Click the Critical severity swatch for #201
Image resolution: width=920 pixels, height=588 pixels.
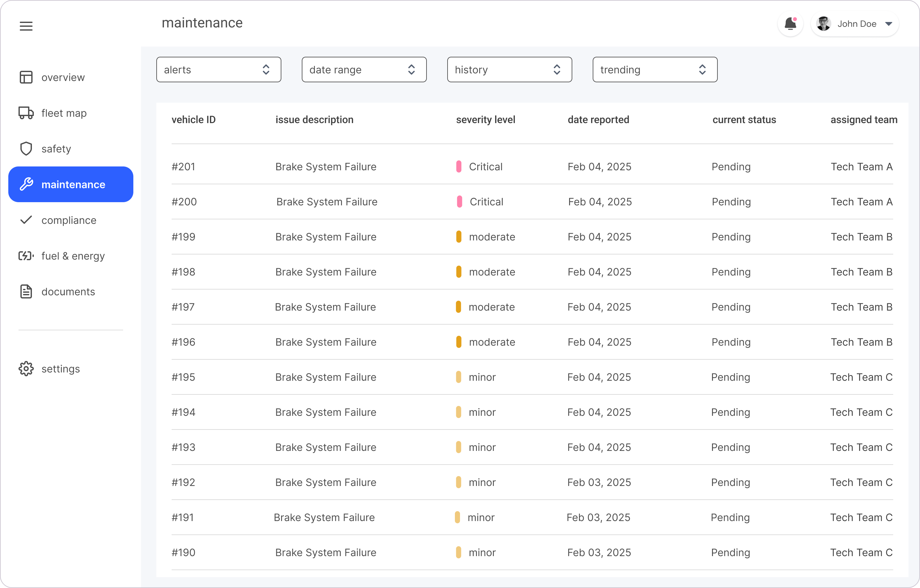pos(459,166)
